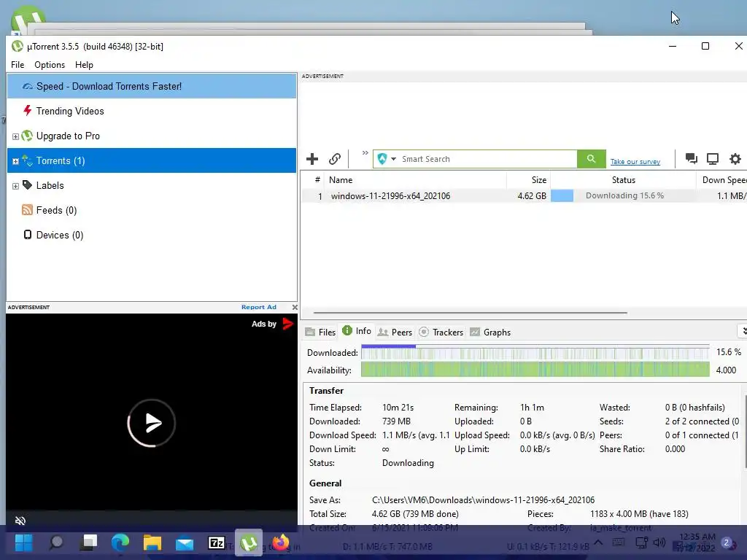Collapse the detail pane via chevron

pos(743,330)
